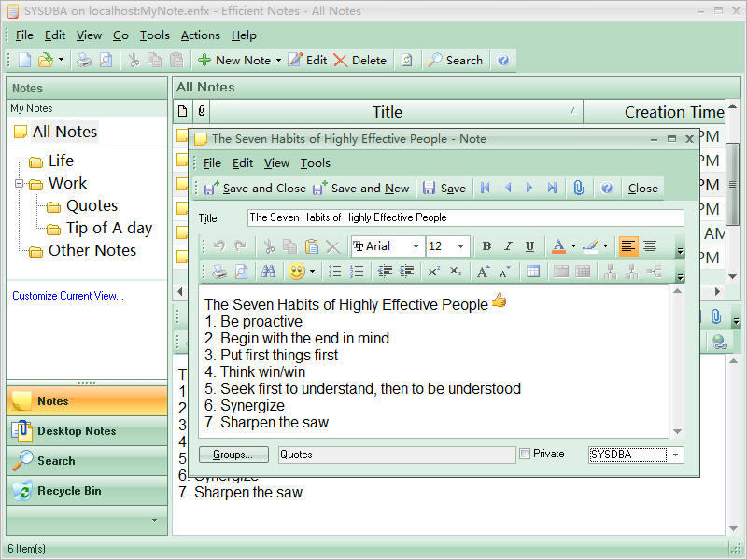This screenshot has height=560, width=747.
Task: Click the subscript icon
Action: coord(456,272)
